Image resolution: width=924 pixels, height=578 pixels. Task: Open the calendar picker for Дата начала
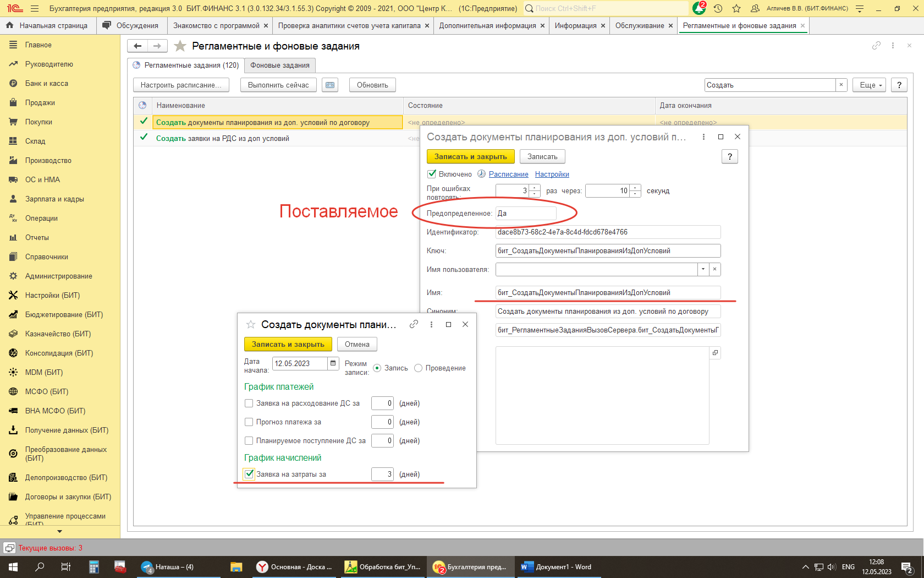(333, 363)
